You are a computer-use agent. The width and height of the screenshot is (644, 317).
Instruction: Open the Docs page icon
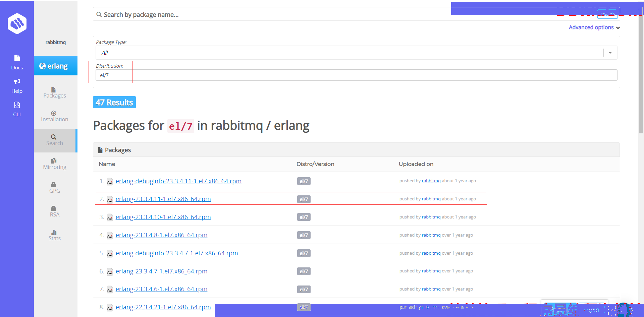pos(17,58)
